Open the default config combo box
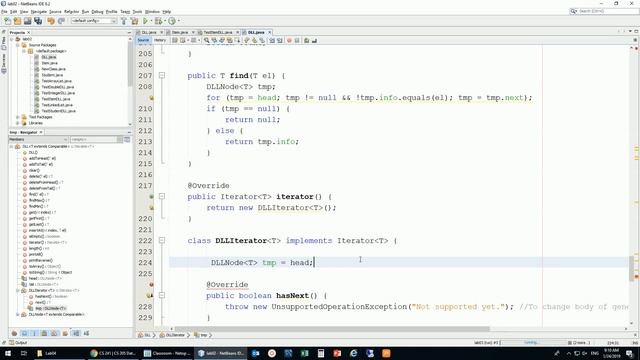The width and height of the screenshot is (640, 360). coord(94,21)
